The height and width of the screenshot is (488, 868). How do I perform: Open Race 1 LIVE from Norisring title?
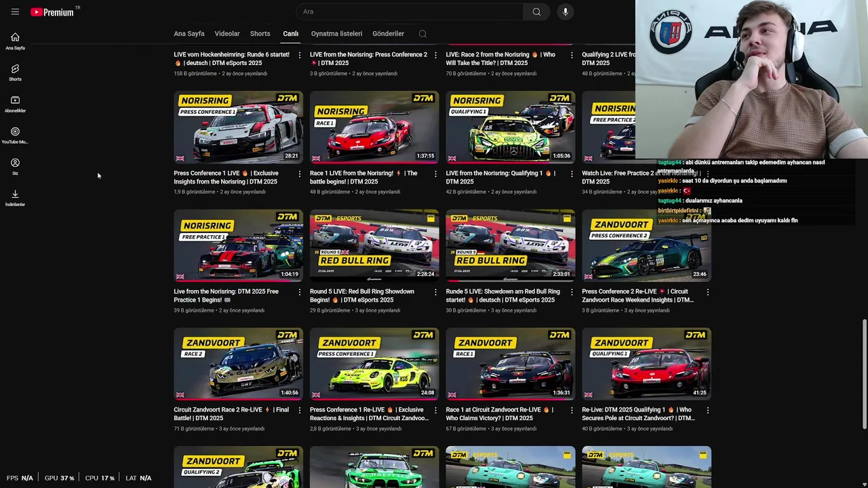pos(363,178)
